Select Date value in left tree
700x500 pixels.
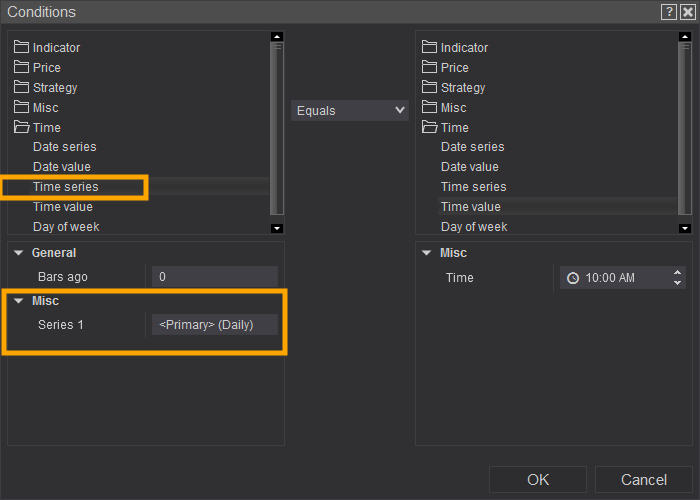click(62, 167)
